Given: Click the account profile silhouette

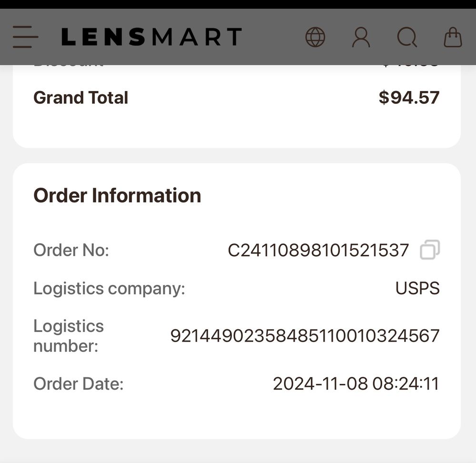Looking at the screenshot, I should (361, 36).
